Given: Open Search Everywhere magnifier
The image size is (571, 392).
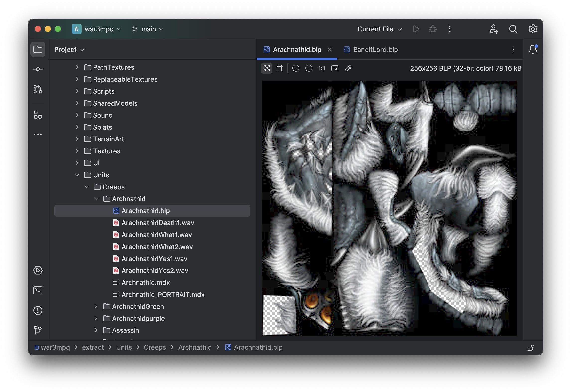Looking at the screenshot, I should [513, 29].
